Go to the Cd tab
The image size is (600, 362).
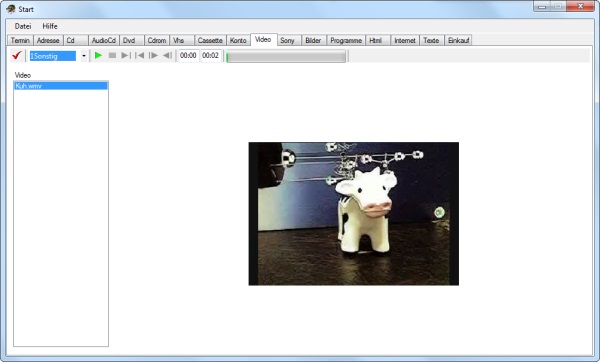coord(75,40)
